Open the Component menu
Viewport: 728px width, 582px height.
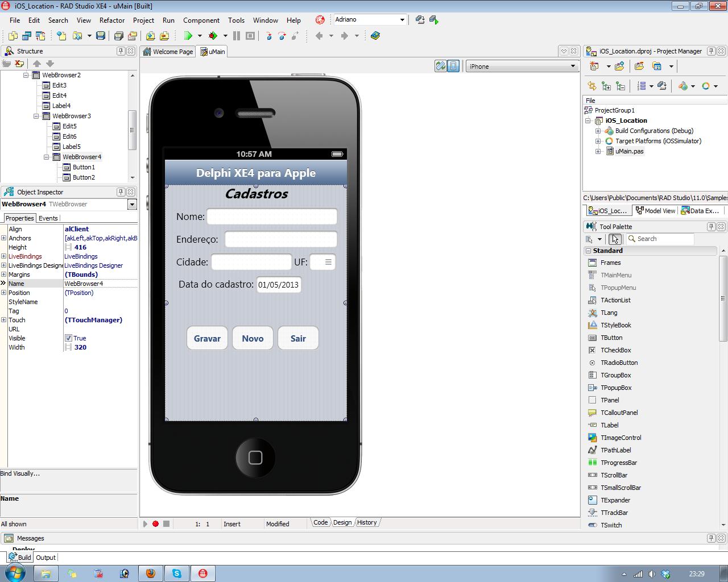[x=201, y=20]
